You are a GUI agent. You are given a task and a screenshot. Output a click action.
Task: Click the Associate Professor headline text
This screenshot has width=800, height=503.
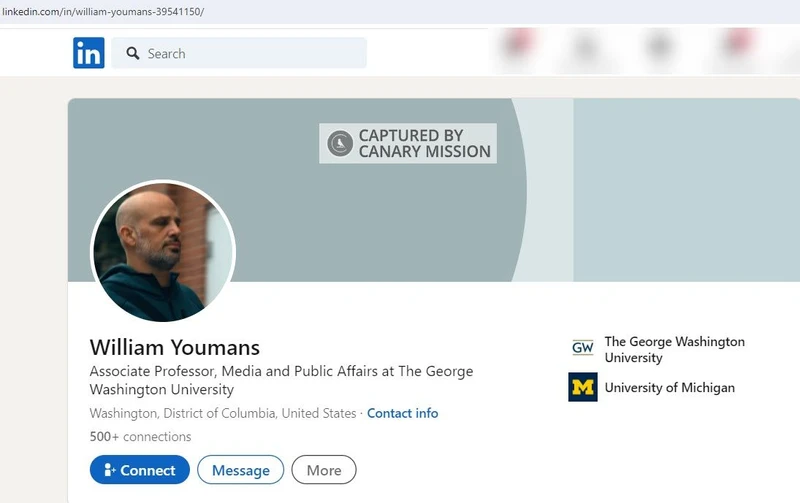click(281, 380)
